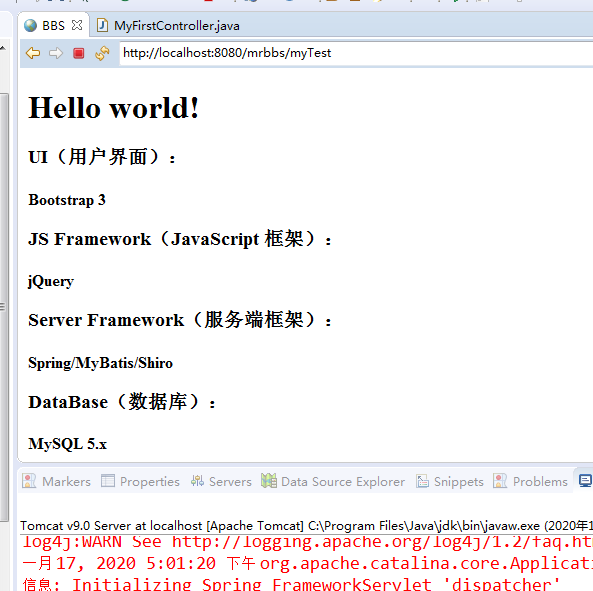Select the Console view icon
This screenshot has height=591, width=593.
[585, 481]
